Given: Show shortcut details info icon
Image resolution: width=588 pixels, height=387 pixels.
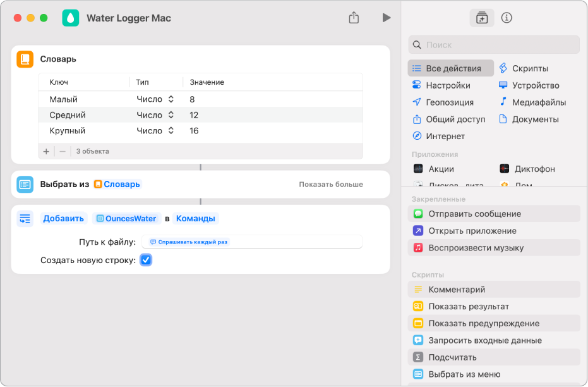Looking at the screenshot, I should point(507,18).
